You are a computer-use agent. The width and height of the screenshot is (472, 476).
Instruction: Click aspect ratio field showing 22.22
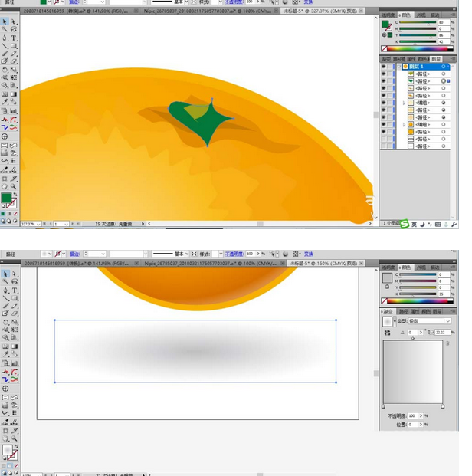click(x=443, y=333)
